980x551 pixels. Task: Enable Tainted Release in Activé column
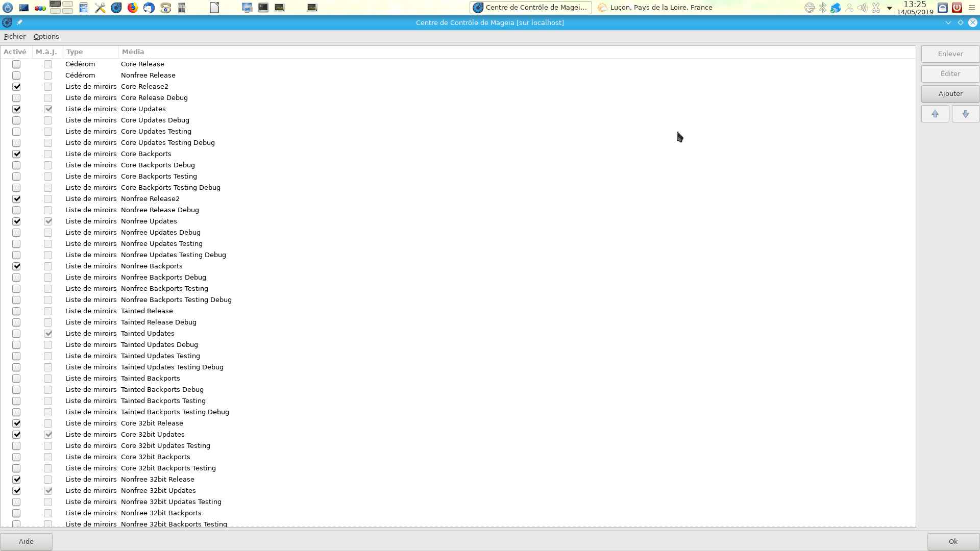pyautogui.click(x=17, y=311)
